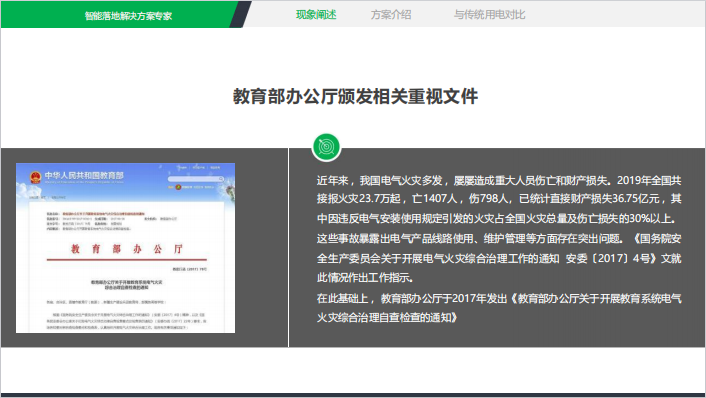Click the small red round icon under the search bar
The image size is (706, 398).
[178, 187]
